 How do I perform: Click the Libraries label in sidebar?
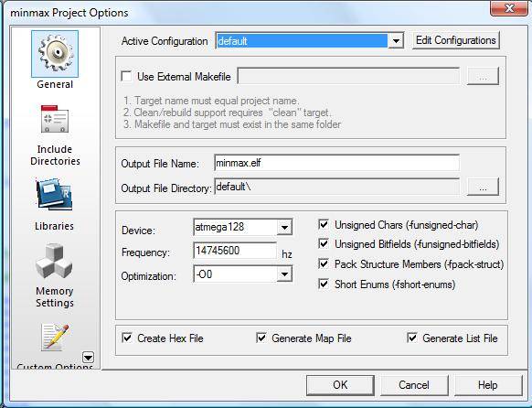point(54,226)
